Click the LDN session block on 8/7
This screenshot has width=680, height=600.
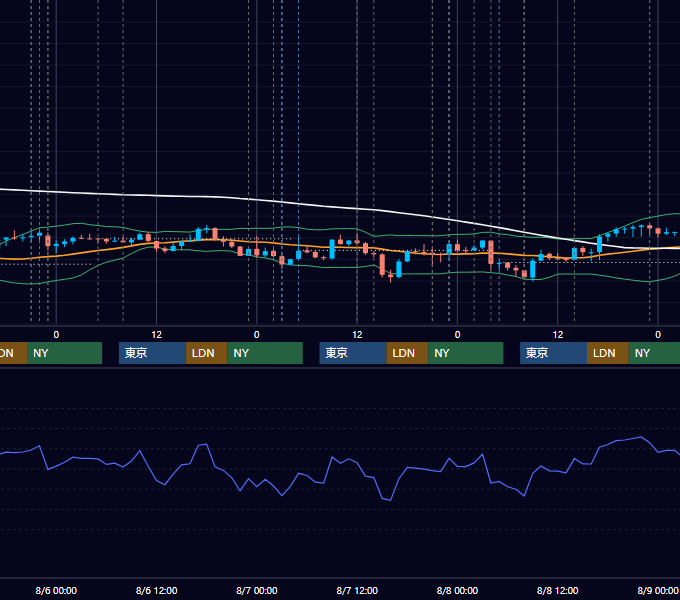coord(407,353)
